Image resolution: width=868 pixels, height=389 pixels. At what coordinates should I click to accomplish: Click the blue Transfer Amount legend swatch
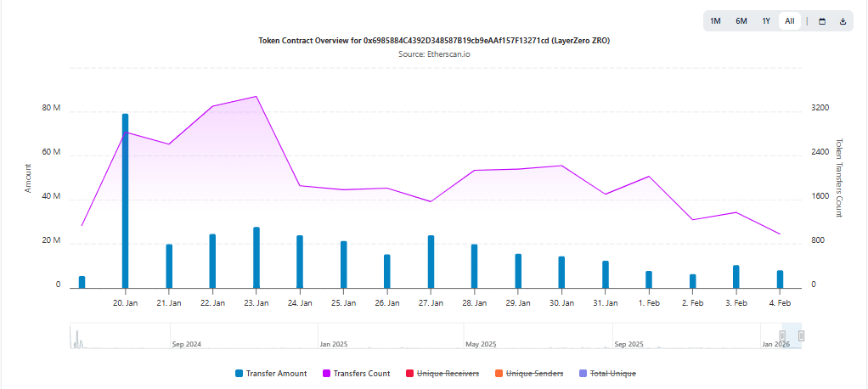tap(239, 374)
